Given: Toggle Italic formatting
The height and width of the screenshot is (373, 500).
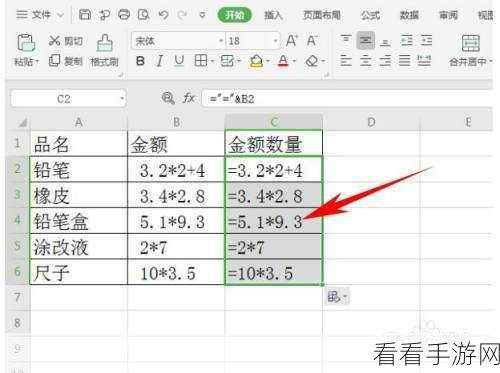Looking at the screenshot, I should coord(160,61).
